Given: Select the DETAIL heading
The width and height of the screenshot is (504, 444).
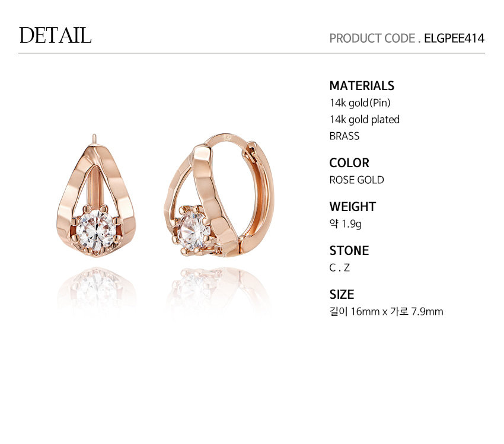Looking at the screenshot, I should coord(55,36).
